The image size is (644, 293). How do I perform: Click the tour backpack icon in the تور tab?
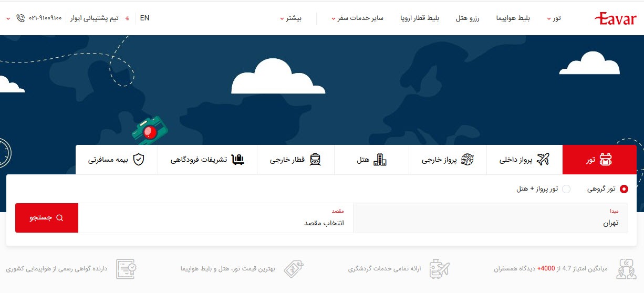coord(606,160)
